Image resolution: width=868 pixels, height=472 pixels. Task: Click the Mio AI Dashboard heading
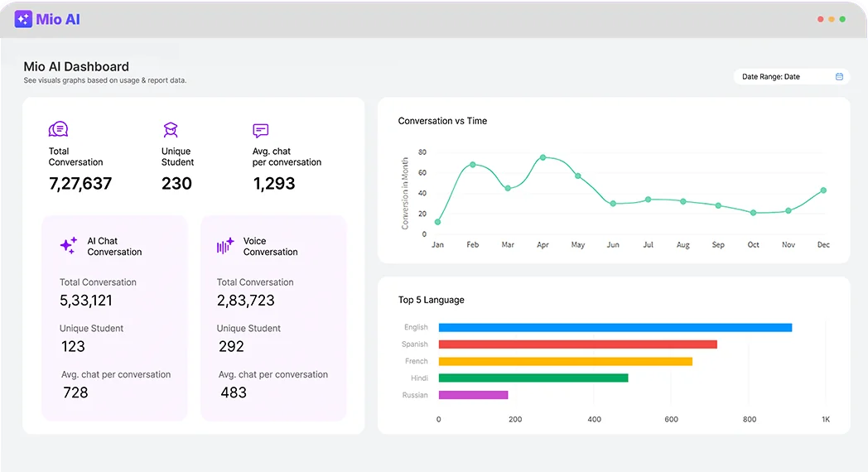click(76, 66)
